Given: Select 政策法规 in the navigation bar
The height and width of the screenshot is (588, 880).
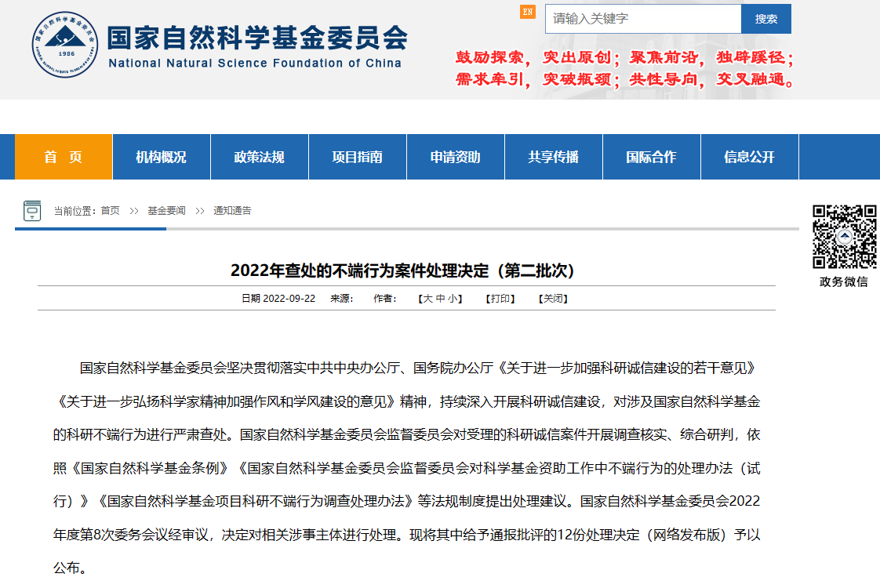Looking at the screenshot, I should click(260, 157).
